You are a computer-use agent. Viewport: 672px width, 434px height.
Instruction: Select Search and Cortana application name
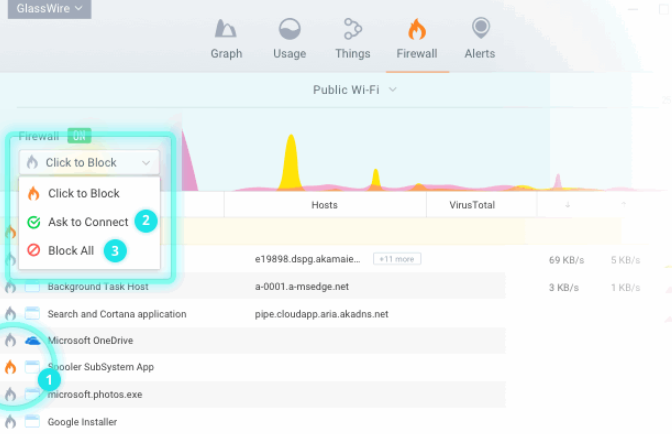(x=117, y=314)
